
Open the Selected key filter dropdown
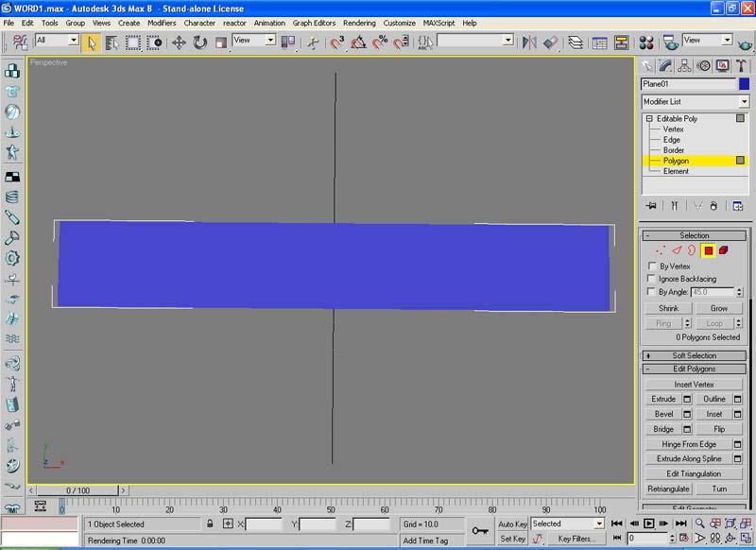(599, 524)
